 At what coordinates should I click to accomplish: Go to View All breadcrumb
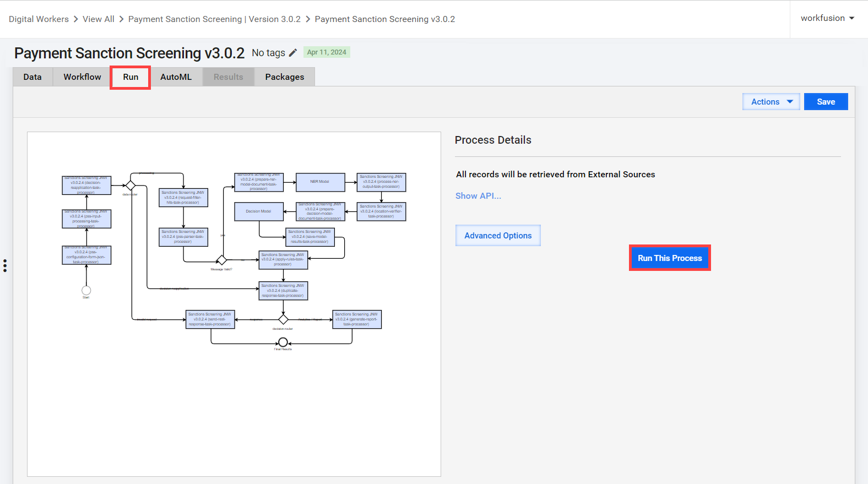click(x=99, y=19)
